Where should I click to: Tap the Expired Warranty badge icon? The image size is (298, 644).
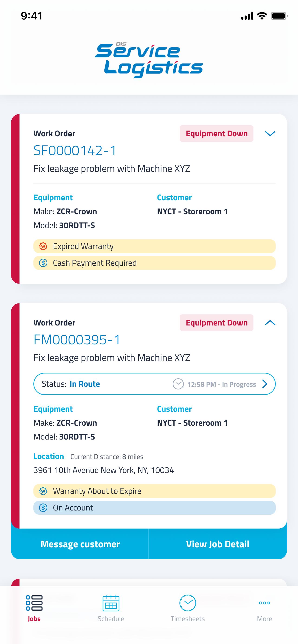[43, 246]
